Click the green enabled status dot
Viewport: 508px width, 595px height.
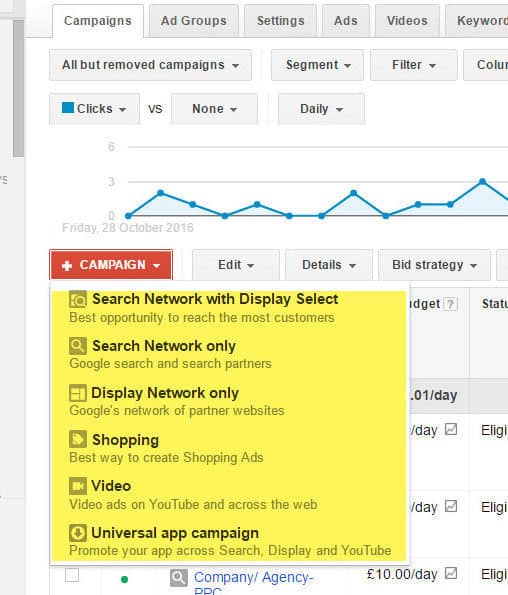click(124, 579)
